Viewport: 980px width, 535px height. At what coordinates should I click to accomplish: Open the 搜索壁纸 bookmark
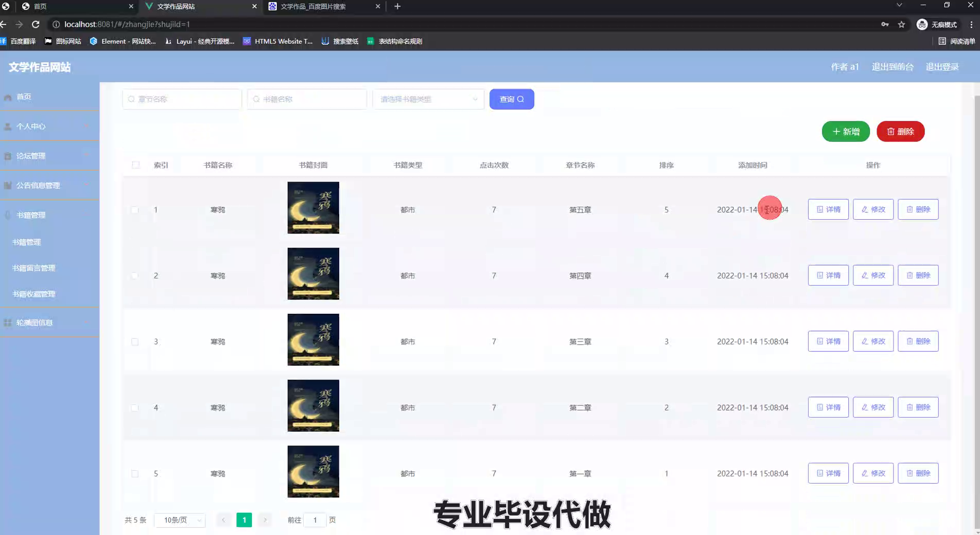[340, 41]
